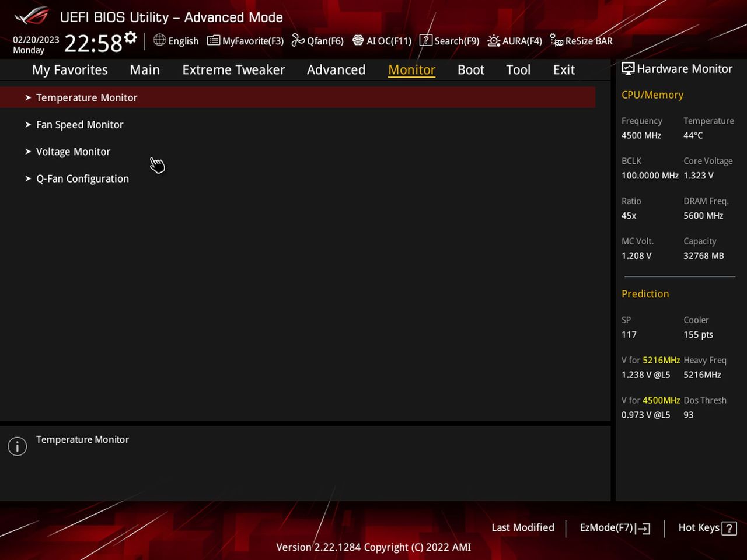Expand Q-Fan Configuration arrow

click(28, 178)
